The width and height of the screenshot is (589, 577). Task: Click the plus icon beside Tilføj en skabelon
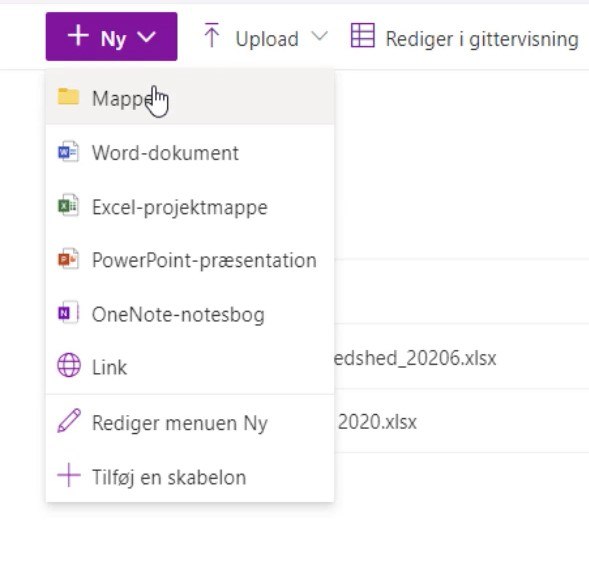(69, 475)
